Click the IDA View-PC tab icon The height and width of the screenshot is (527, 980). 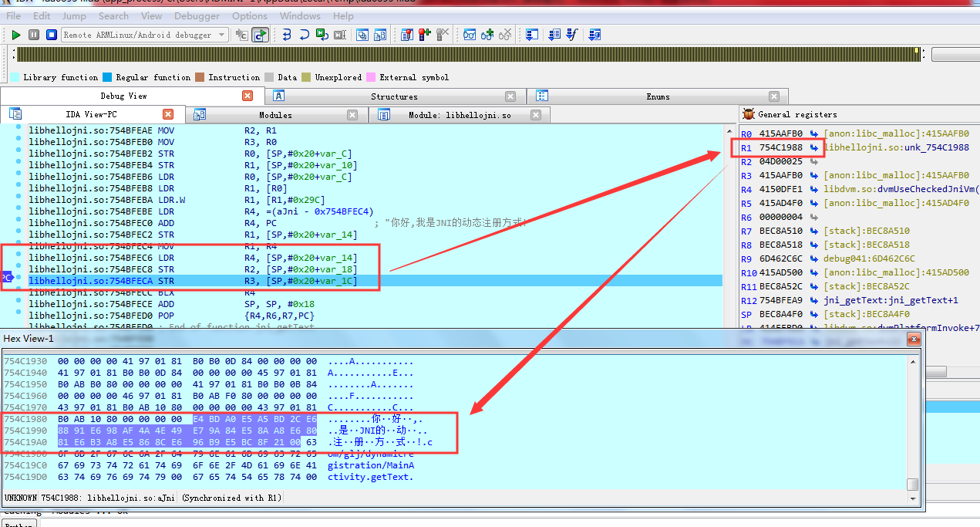15,114
